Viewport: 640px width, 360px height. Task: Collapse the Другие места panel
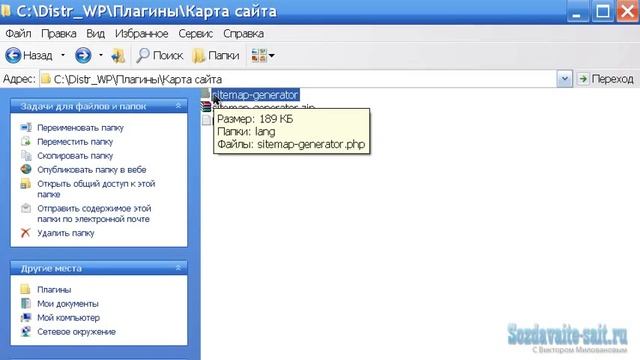pos(178,268)
